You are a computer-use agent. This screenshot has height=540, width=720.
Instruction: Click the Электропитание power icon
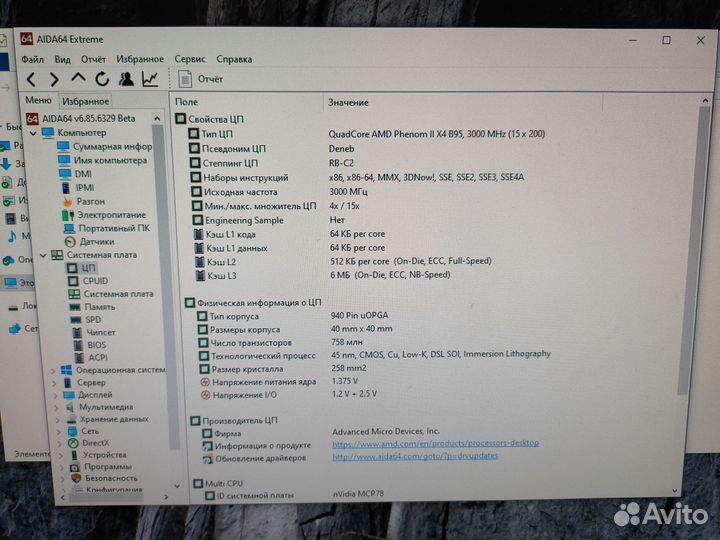click(68, 214)
